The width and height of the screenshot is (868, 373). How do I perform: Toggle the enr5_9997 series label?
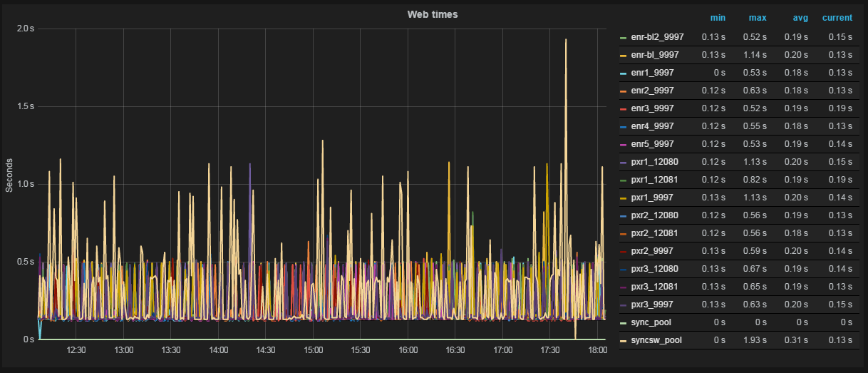653,144
